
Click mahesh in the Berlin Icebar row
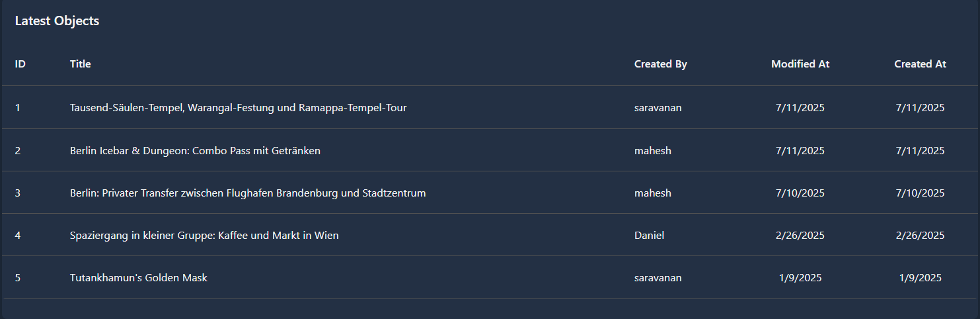tap(652, 151)
